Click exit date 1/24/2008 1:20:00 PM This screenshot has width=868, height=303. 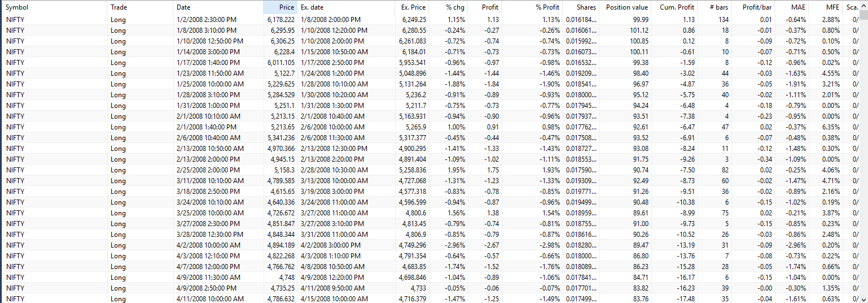pos(333,73)
